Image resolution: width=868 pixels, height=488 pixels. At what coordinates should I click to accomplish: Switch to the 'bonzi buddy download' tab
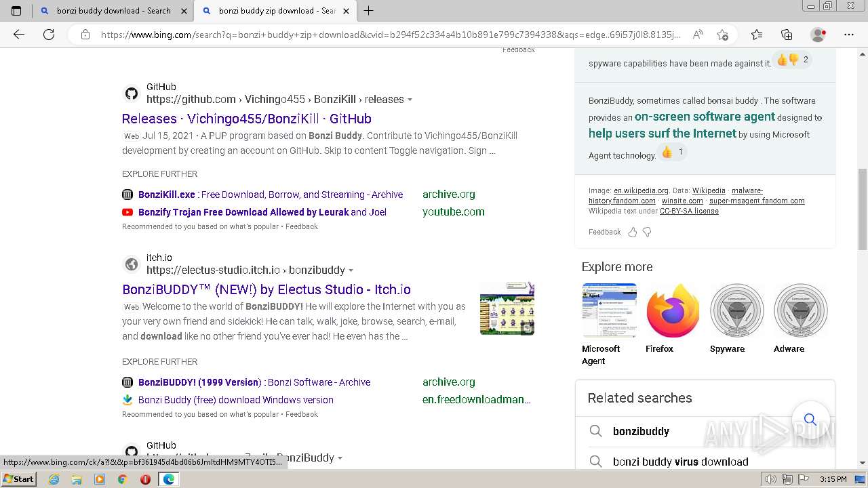(x=113, y=11)
